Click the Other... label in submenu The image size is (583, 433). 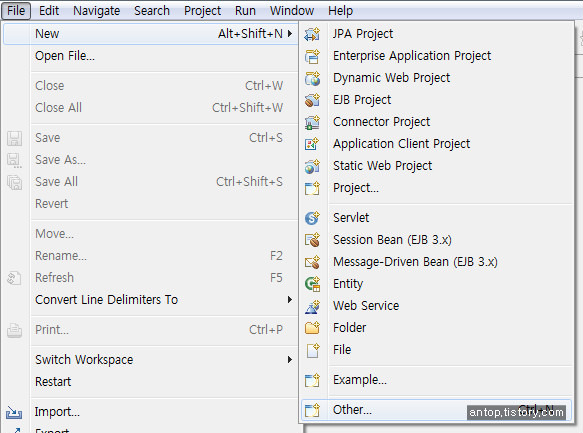tap(352, 410)
